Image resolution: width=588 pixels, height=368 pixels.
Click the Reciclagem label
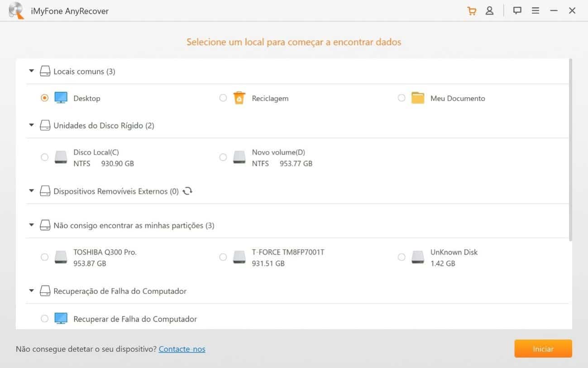coord(270,98)
